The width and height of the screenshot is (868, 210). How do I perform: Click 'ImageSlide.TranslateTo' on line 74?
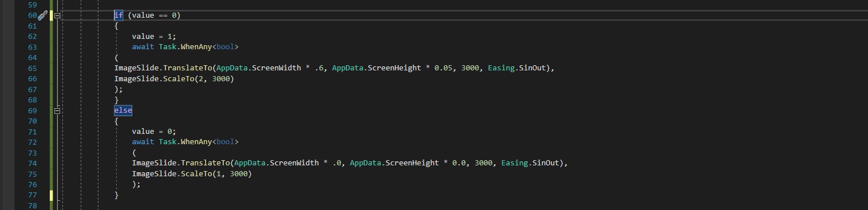coord(181,163)
